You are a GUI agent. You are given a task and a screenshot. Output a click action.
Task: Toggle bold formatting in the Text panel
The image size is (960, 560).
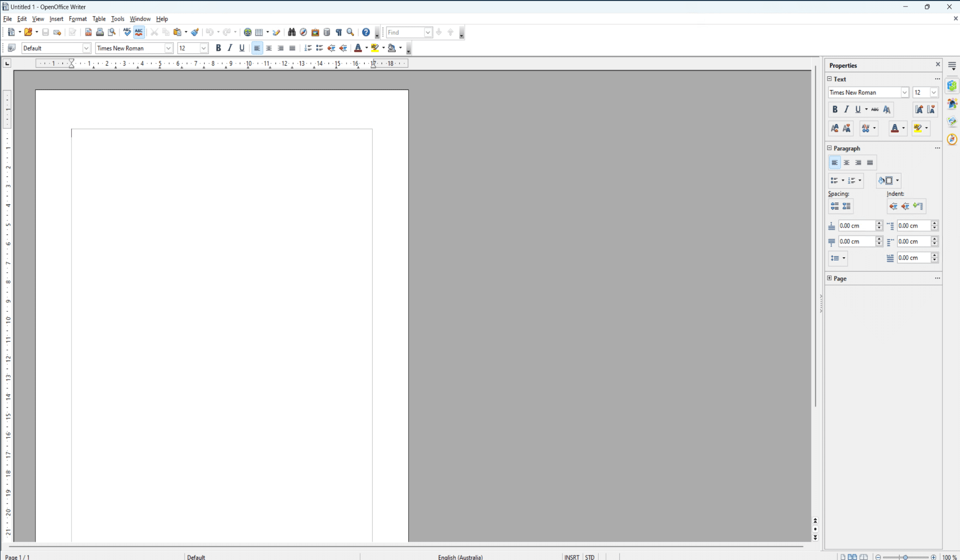point(835,109)
